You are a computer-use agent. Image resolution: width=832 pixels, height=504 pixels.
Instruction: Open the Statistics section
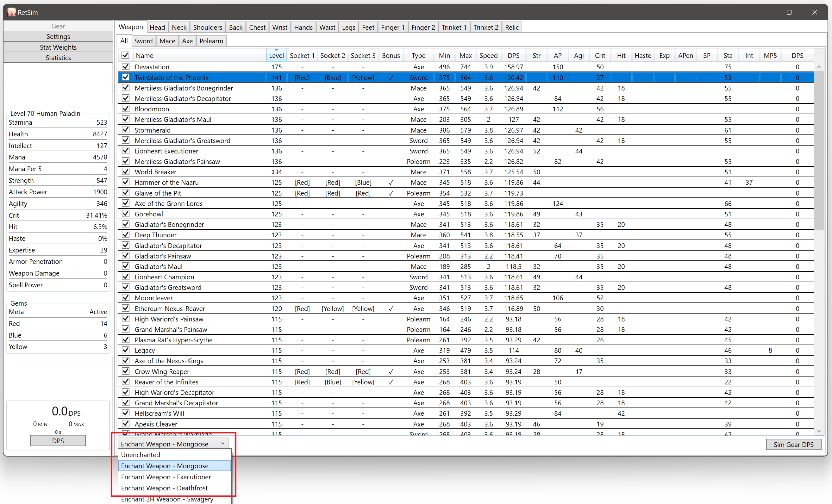click(x=58, y=57)
